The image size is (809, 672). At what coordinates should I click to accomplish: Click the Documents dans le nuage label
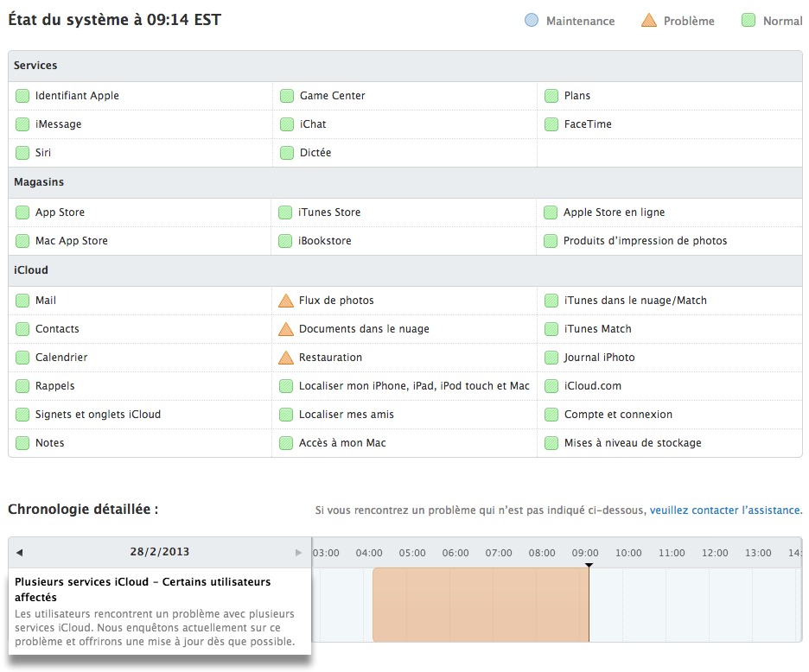tap(364, 328)
